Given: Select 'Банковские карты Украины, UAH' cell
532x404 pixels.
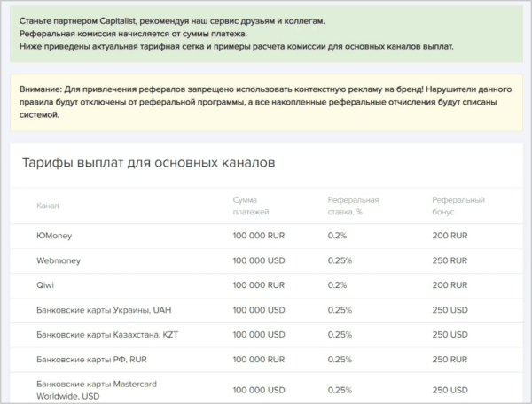Looking at the screenshot, I should coord(104,310).
